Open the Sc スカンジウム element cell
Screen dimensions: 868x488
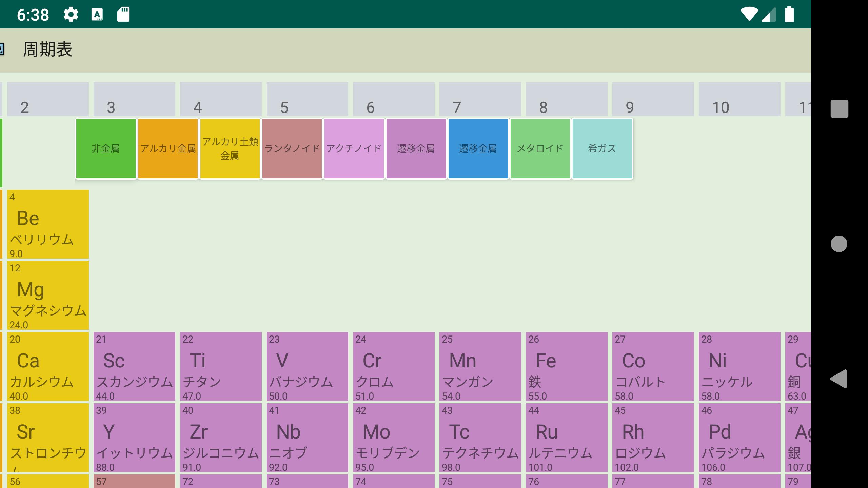(134, 366)
